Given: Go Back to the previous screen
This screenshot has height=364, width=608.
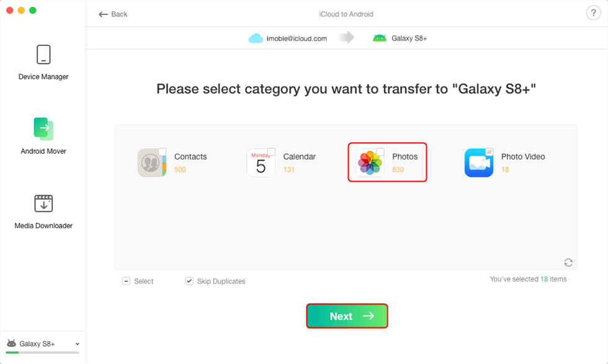Looking at the screenshot, I should (x=113, y=14).
